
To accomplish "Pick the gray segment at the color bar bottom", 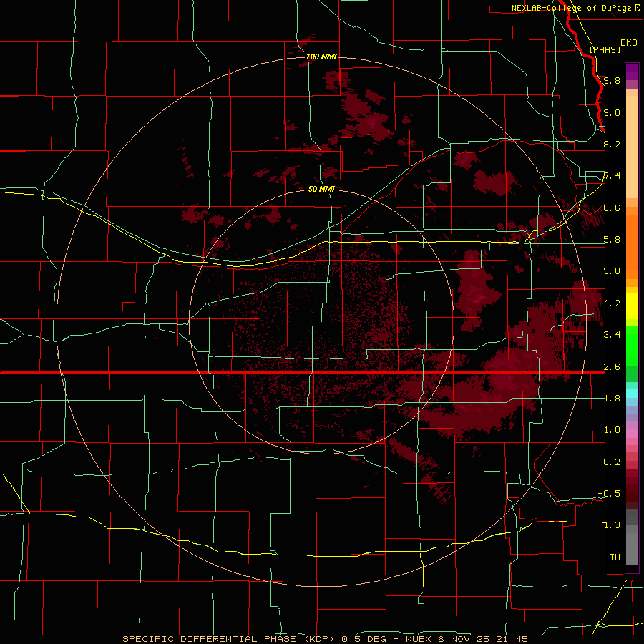I will pos(632,546).
